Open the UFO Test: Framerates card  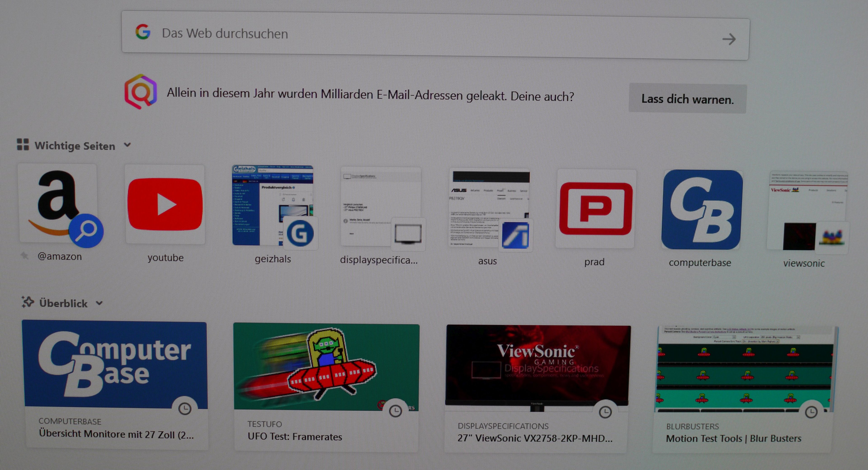(326, 386)
